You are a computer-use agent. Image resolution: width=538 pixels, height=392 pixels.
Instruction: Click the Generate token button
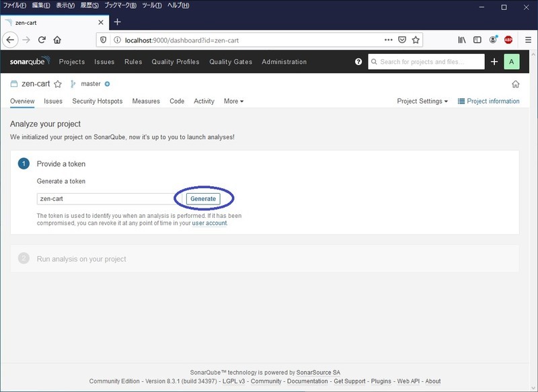coord(203,199)
